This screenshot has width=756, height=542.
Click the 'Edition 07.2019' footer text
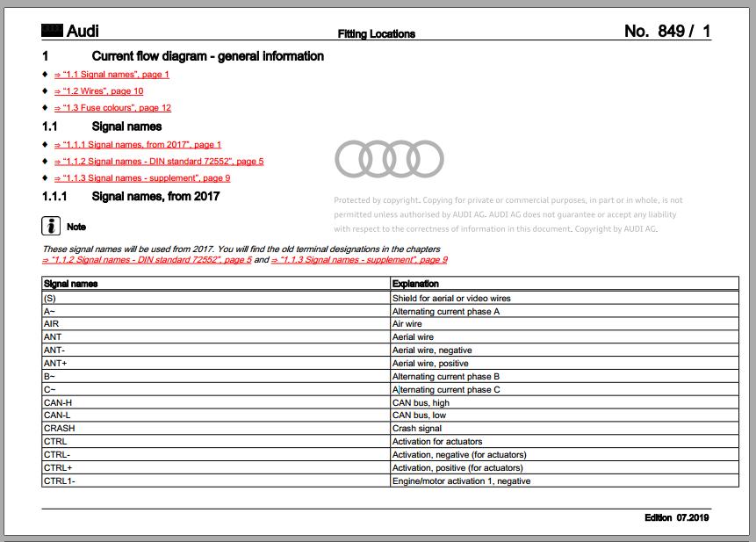pyautogui.click(x=676, y=518)
